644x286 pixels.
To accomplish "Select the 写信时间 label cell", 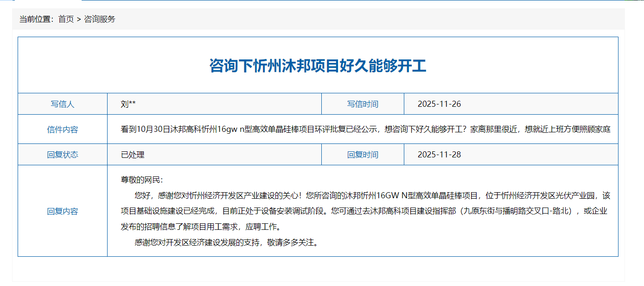I will coord(363,104).
